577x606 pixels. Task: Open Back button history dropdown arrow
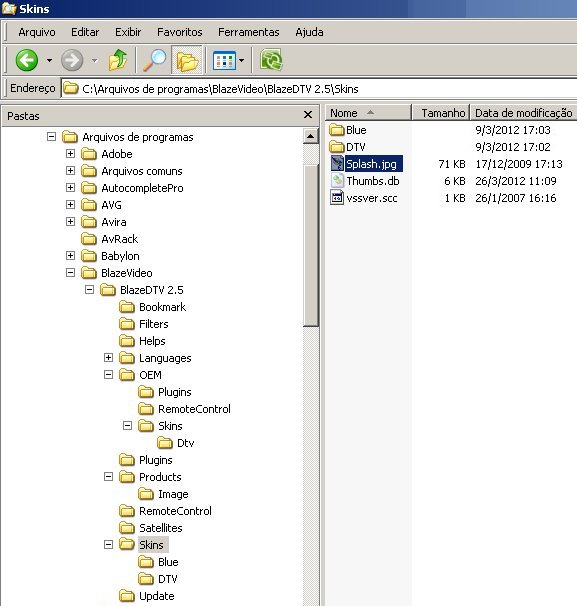pyautogui.click(x=49, y=60)
